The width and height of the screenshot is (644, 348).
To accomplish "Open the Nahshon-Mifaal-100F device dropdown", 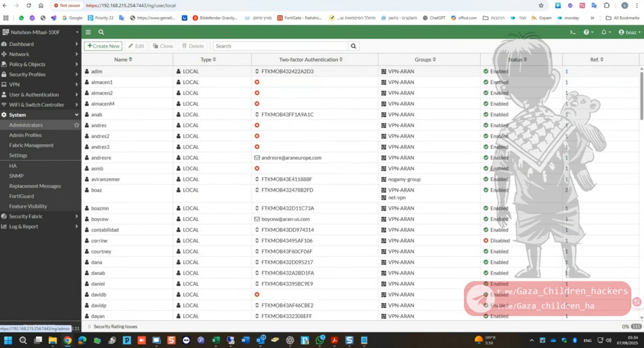I will pos(40,32).
